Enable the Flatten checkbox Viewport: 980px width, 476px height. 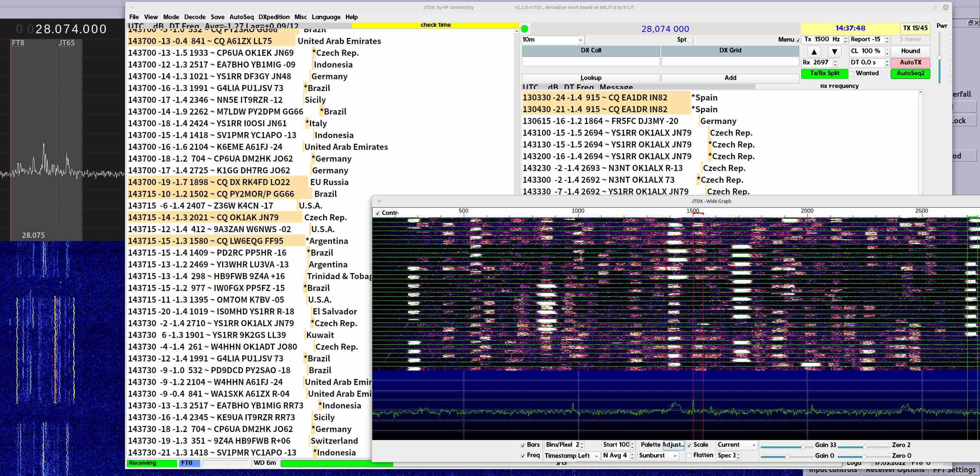(x=689, y=456)
